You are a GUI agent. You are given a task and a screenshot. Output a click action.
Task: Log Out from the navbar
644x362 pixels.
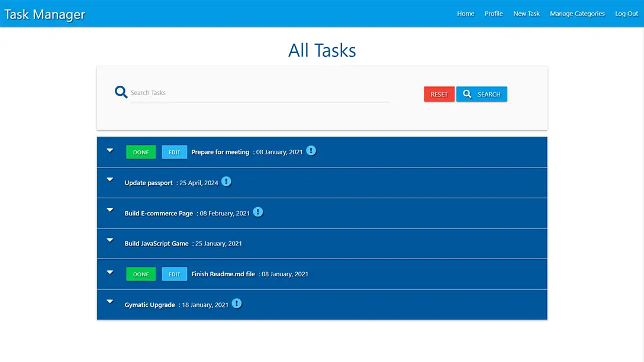coord(626,14)
